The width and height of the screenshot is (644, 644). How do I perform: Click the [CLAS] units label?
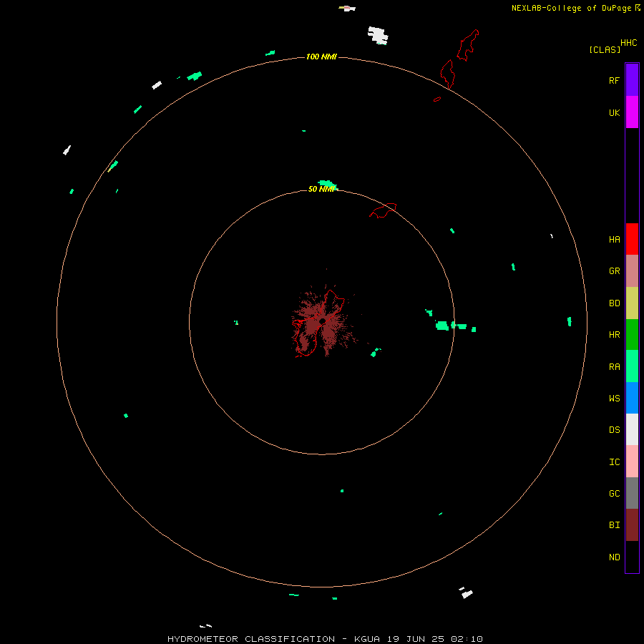(x=605, y=49)
